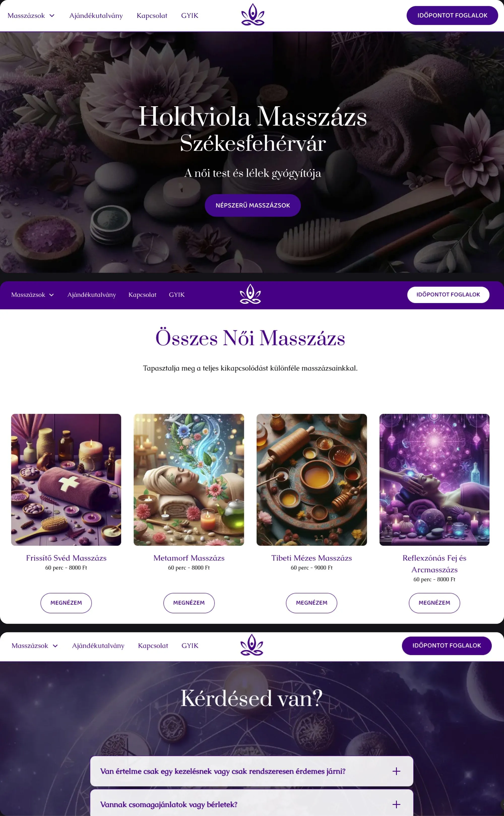Open GYIK in the bottom white header
Screen dimensions: 504x816
(x=190, y=646)
